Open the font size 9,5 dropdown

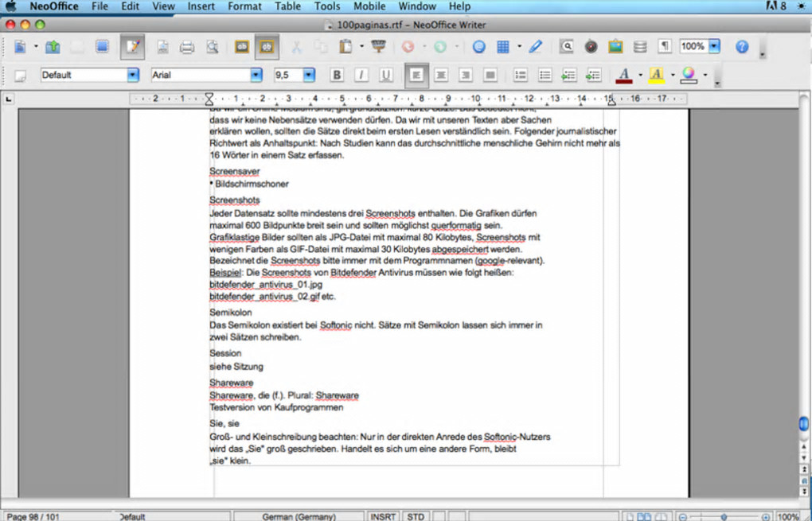click(x=309, y=75)
